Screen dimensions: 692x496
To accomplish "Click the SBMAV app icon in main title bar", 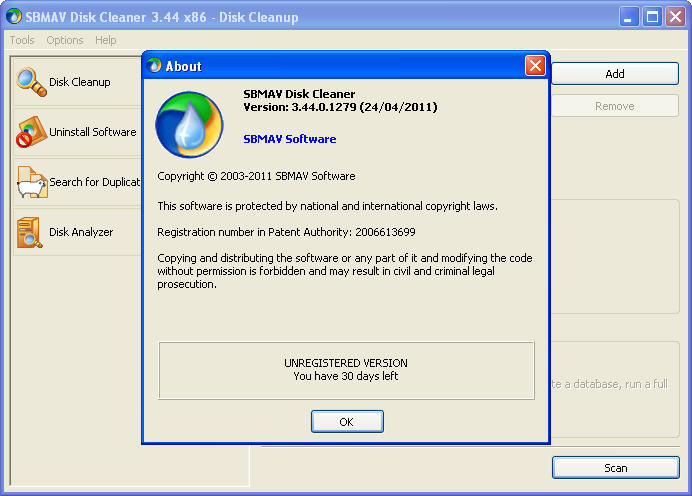I will tap(14, 17).
